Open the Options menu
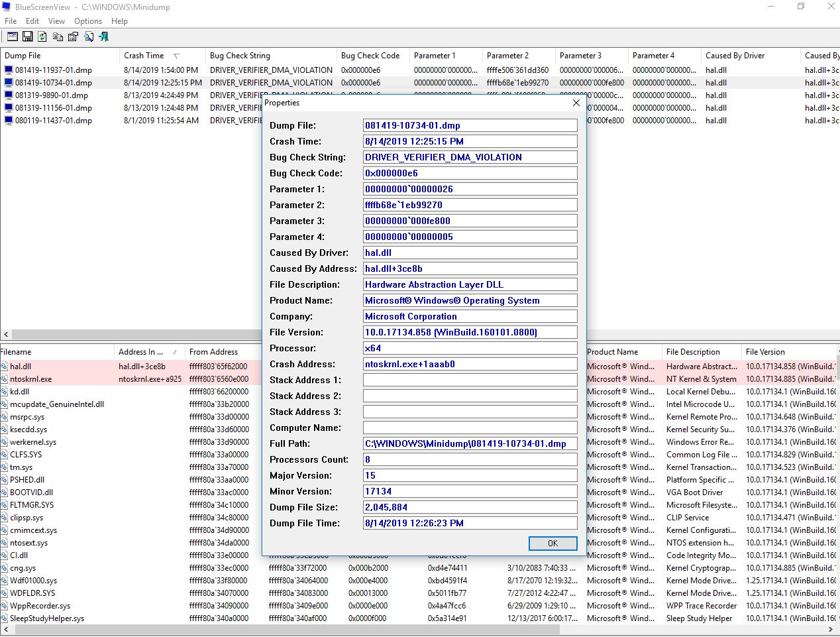 87,21
